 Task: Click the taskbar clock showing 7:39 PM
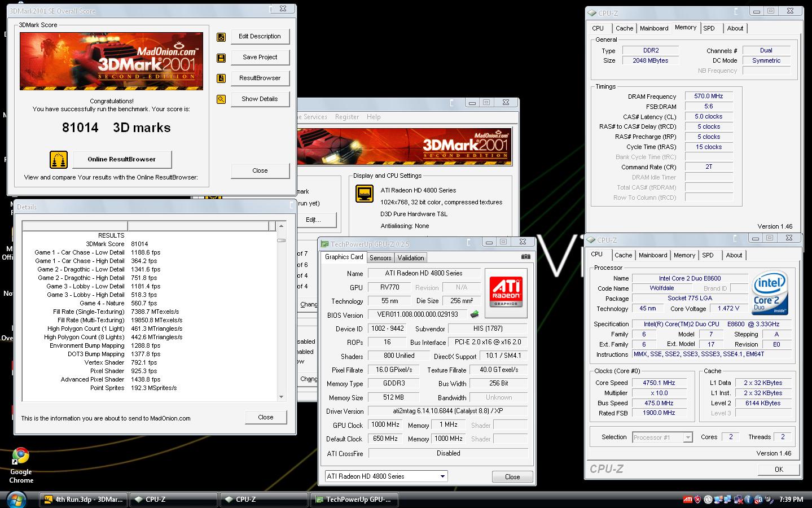click(791, 500)
